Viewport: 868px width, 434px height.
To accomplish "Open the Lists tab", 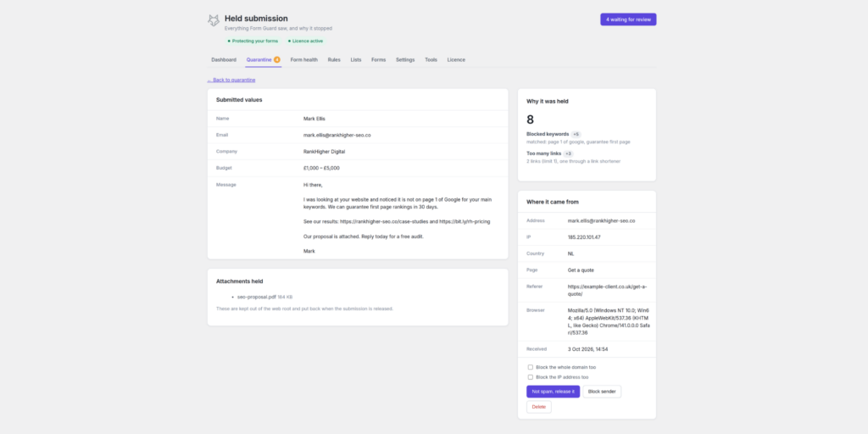I will pos(356,60).
